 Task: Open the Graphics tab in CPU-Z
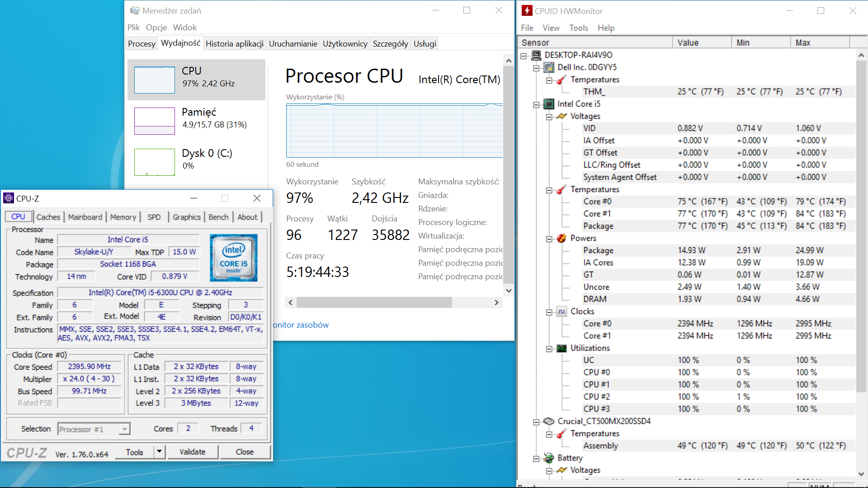186,217
